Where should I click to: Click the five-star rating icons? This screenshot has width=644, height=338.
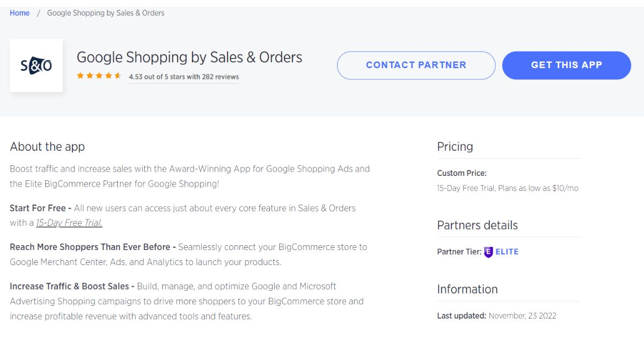[99, 76]
